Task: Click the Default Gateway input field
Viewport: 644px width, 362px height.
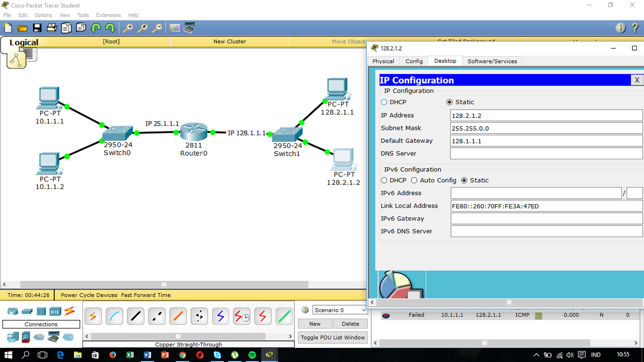Action: [546, 141]
